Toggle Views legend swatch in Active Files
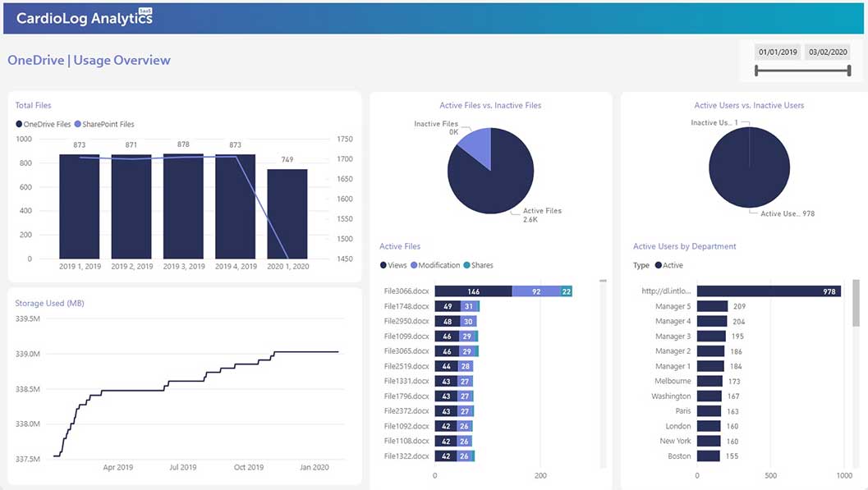 click(x=383, y=265)
